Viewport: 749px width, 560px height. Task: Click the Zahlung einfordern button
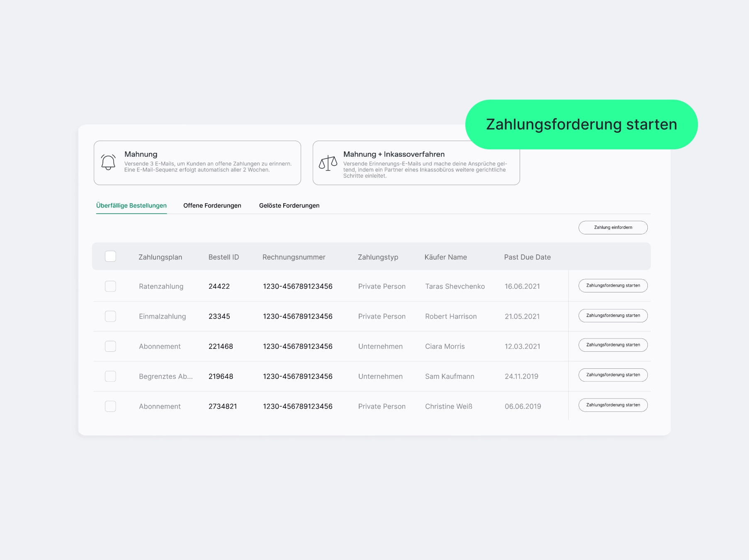(613, 227)
